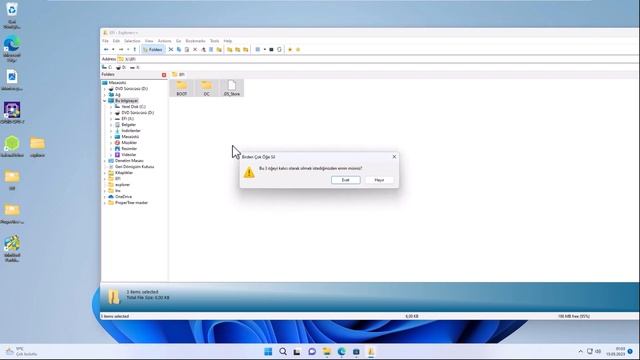Click the Refresh toolbar icon
This screenshot has width=640, height=360.
tap(279, 49)
